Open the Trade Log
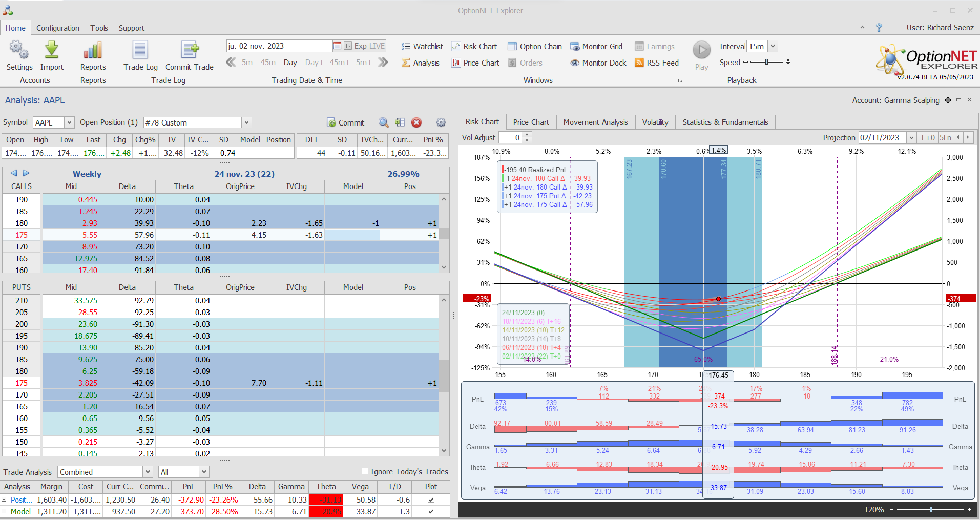This screenshot has width=980, height=520. tap(140, 55)
